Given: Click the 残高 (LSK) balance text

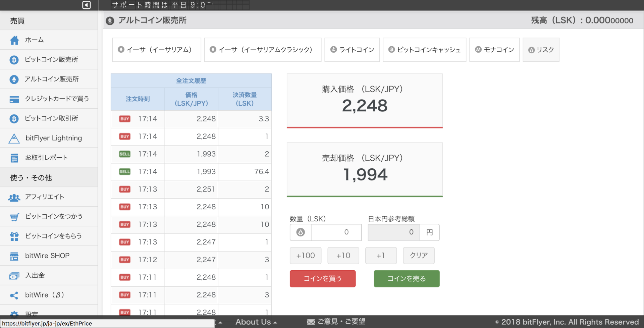Looking at the screenshot, I should coord(582,20).
